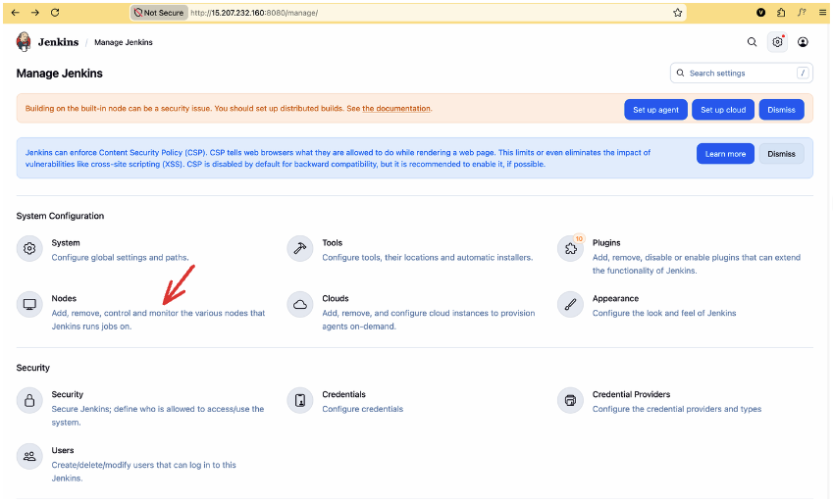Open Appearance settings

(x=615, y=298)
